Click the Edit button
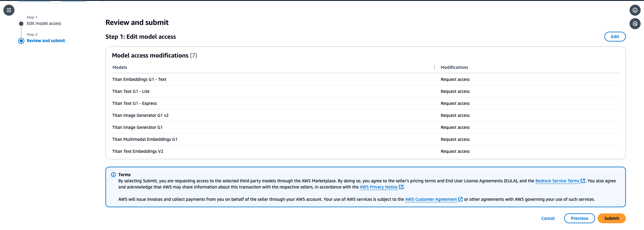Screen dimensions: 644x230 pos(615,37)
